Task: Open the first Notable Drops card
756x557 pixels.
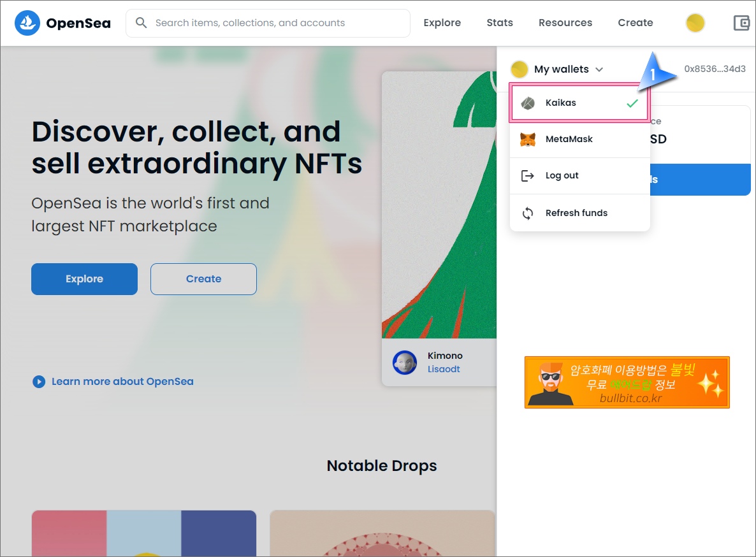Action: 143,533
